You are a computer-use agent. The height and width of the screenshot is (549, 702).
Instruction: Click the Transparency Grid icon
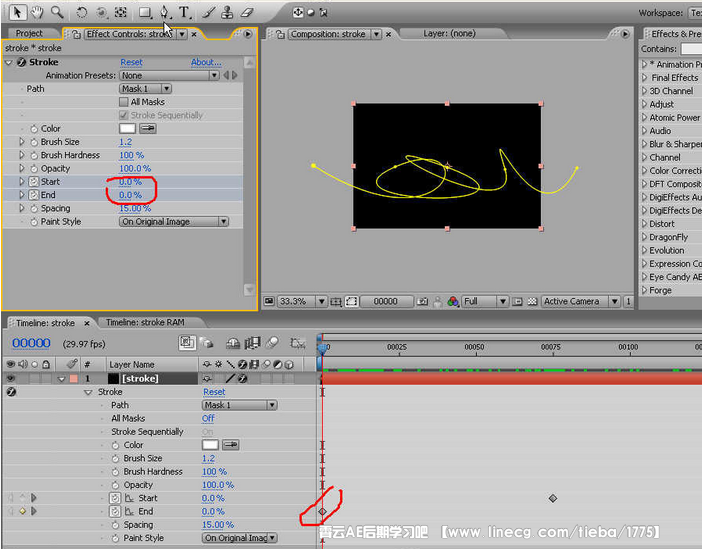532,302
